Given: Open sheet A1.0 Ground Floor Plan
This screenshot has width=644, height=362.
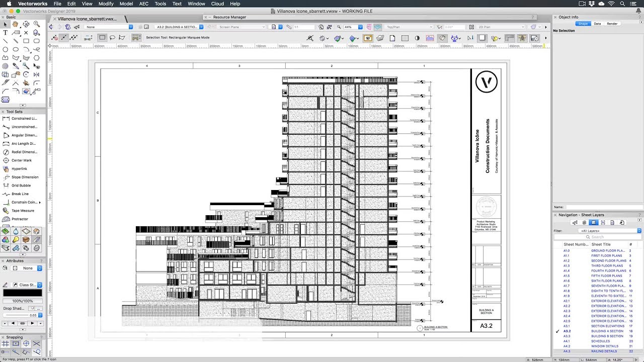Looking at the screenshot, I should [597, 250].
